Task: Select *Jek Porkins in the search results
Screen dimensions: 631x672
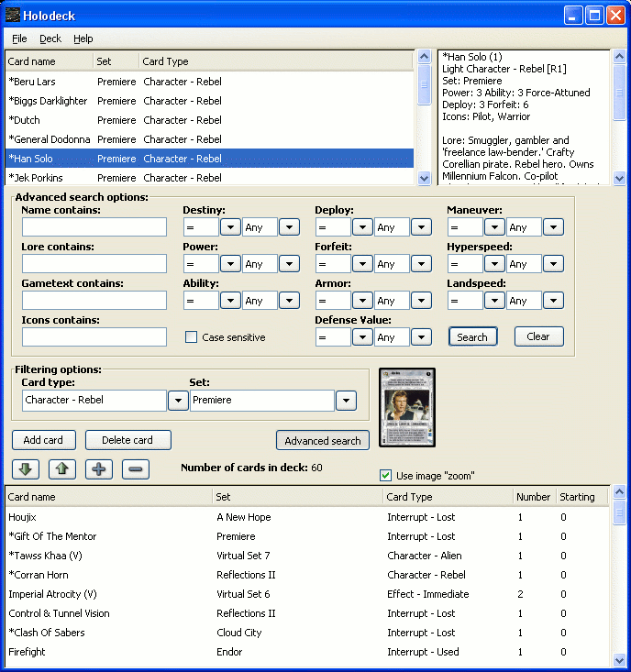Action: click(210, 178)
